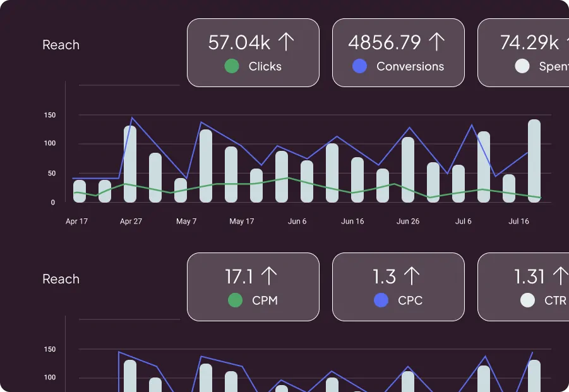Click the up arrow next to 1.3 CPC
Screen dimensions: 569x392
tap(412, 276)
